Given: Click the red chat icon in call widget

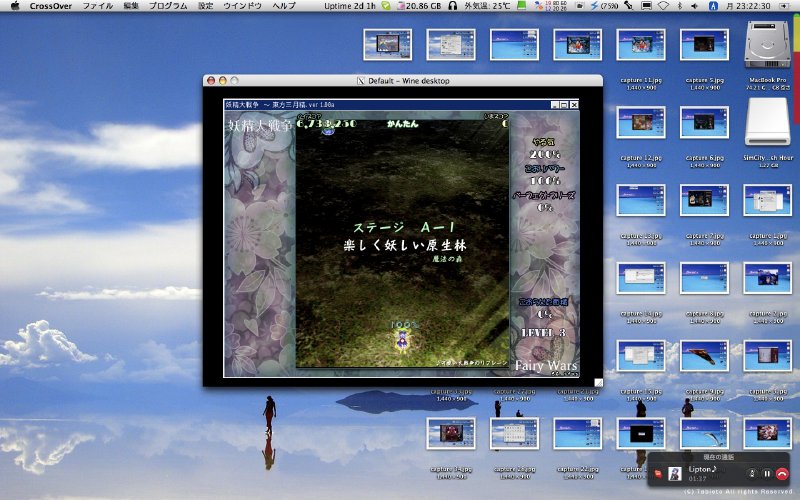Looking at the screenshot, I should pyautogui.click(x=658, y=474).
